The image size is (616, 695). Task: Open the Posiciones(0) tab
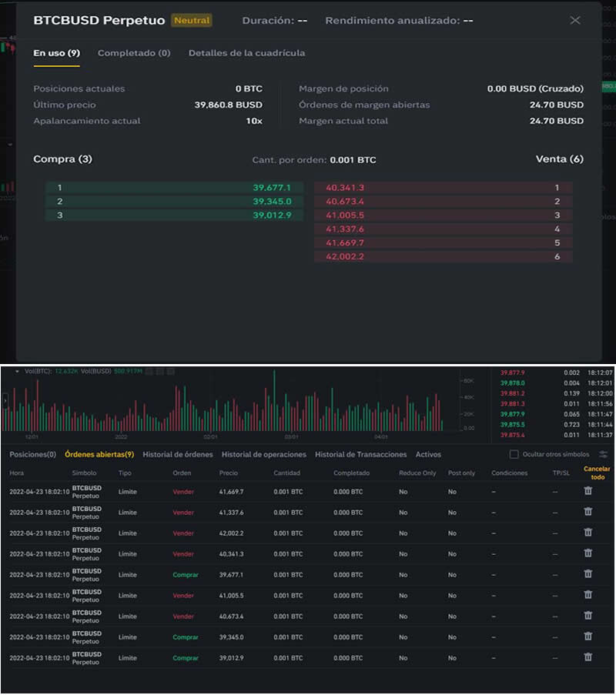(33, 454)
